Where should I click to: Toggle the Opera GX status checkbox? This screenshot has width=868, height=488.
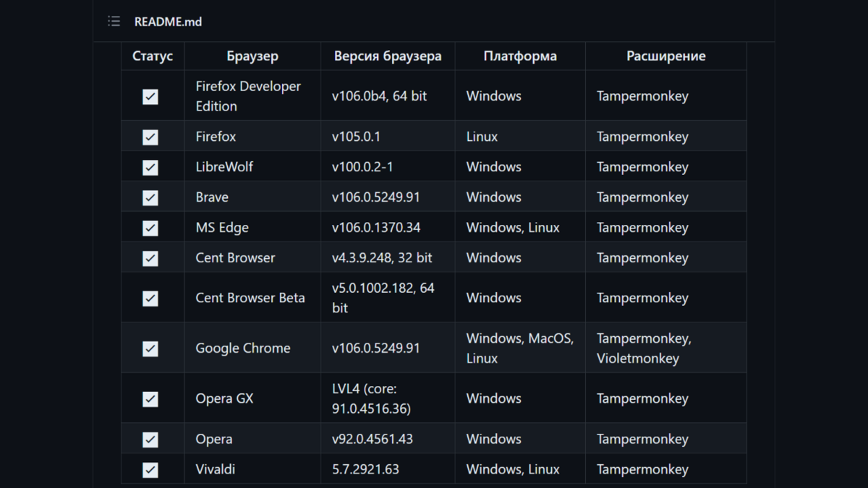tap(150, 398)
